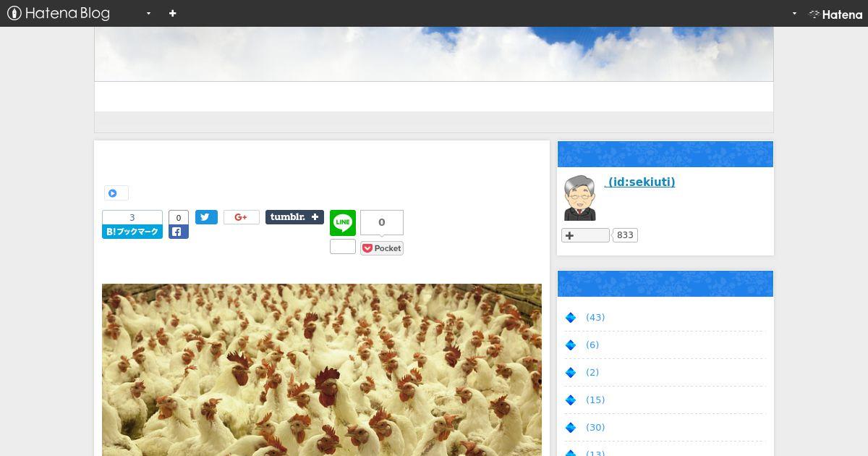Open the category link with (30)

point(595,428)
